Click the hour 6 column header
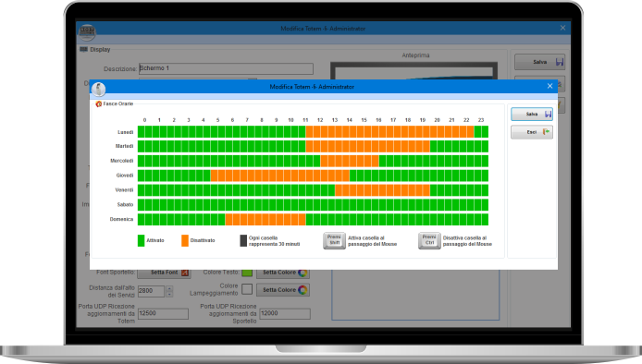The width and height of the screenshot is (642, 364). click(x=232, y=120)
